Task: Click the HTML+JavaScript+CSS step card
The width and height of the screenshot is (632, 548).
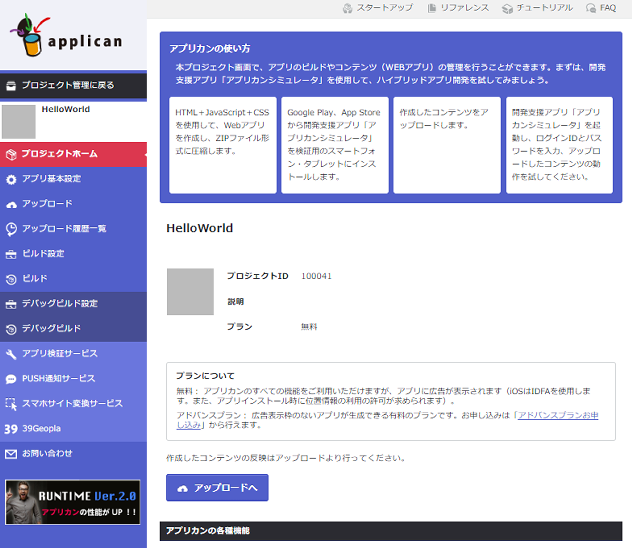Action: (223, 145)
